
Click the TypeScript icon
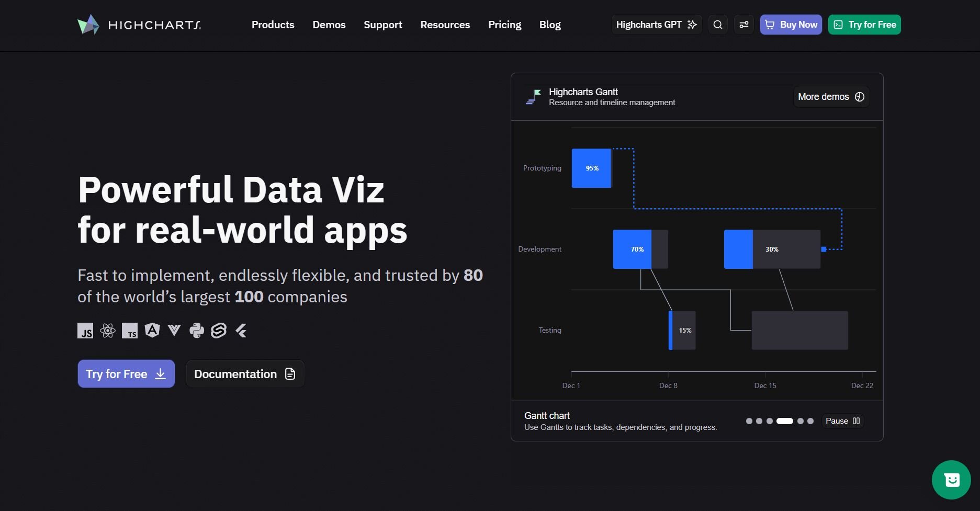point(130,331)
